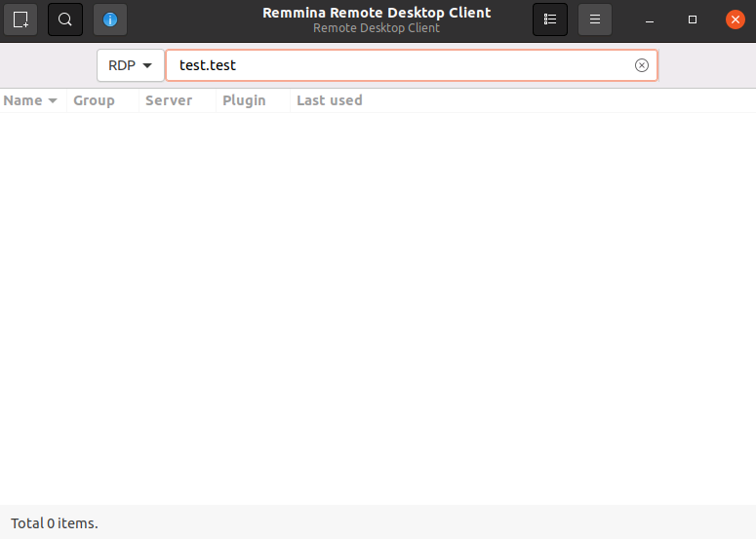This screenshot has height=539, width=756.
Task: Sort by the Group column header
Action: click(102, 100)
